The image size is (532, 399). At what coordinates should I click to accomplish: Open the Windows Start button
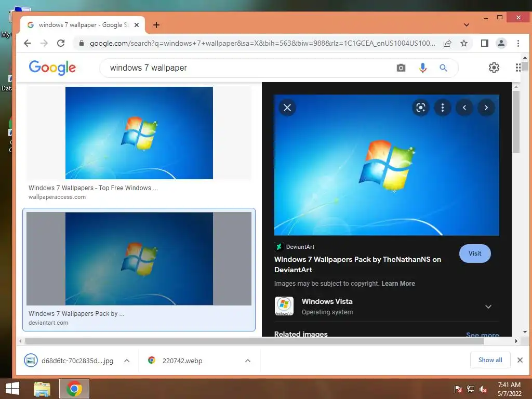12,389
